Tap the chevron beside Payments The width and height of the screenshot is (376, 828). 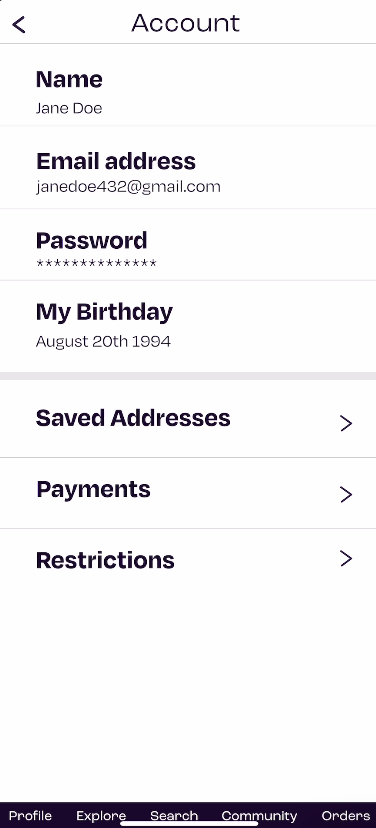click(x=346, y=494)
